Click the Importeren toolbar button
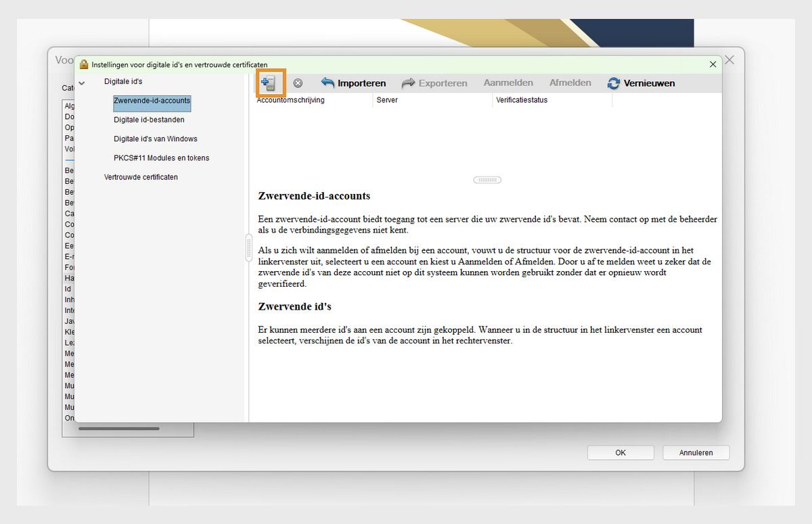 [353, 83]
